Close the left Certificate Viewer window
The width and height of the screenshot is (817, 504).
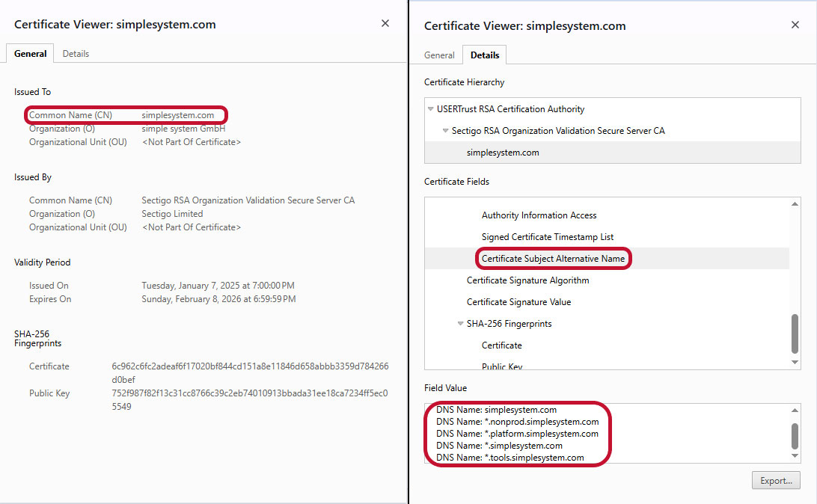pos(385,23)
